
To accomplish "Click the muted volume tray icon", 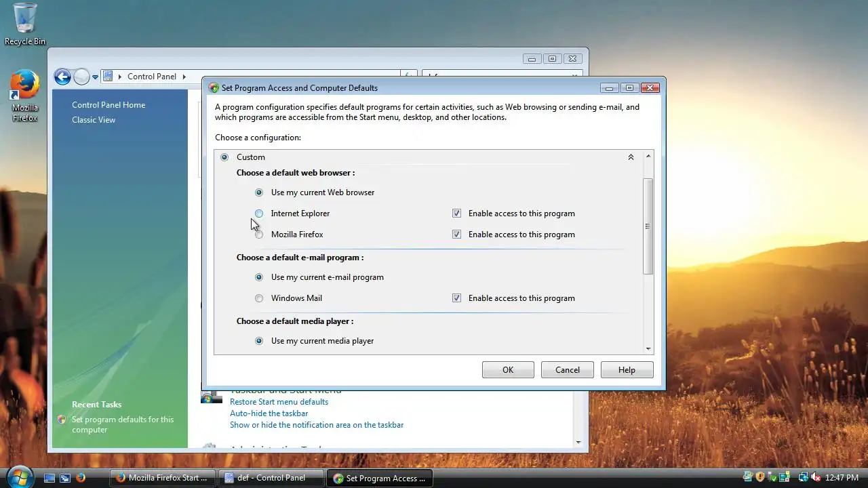I will [x=816, y=477].
